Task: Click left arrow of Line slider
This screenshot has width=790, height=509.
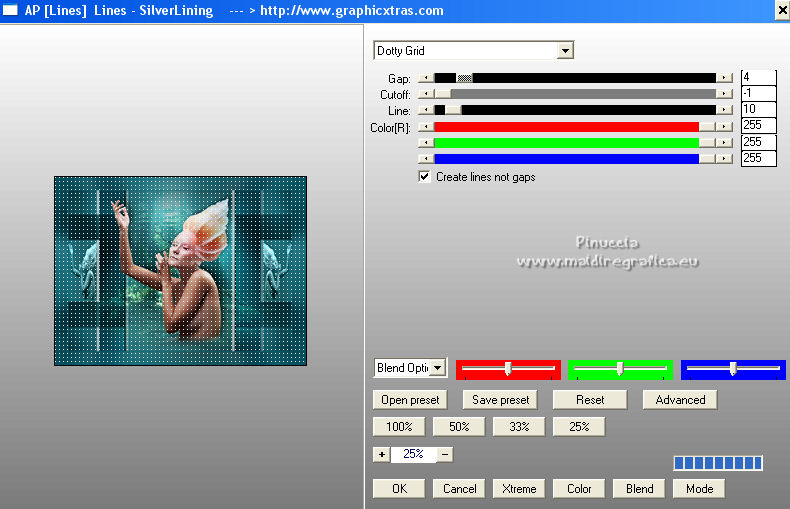Action: tap(426, 110)
